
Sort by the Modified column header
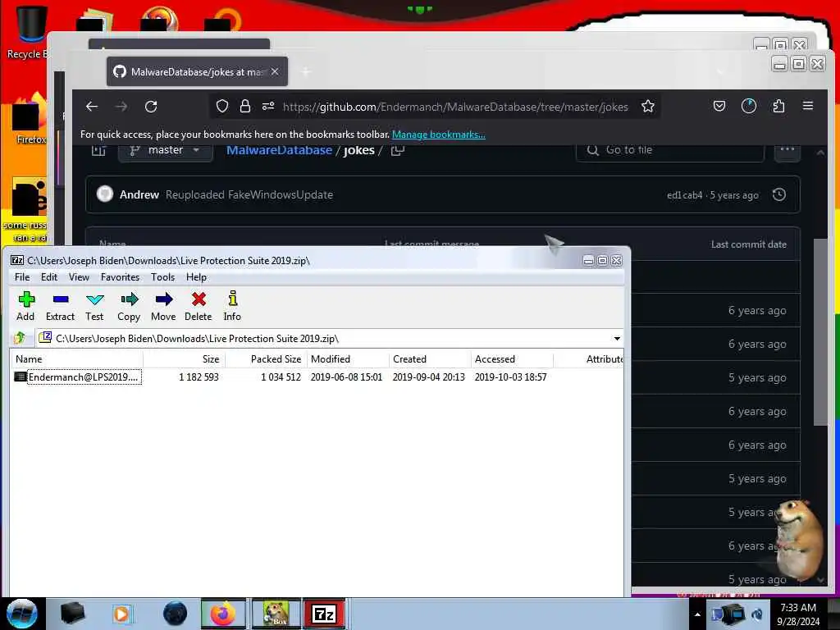click(x=348, y=359)
